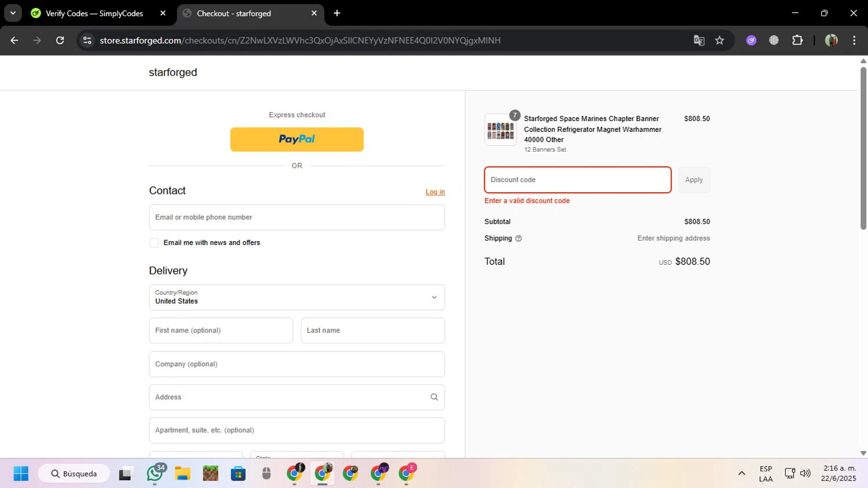Viewport: 868px width, 488px height.
Task: Open WhatsApp from the taskbar
Action: (155, 474)
